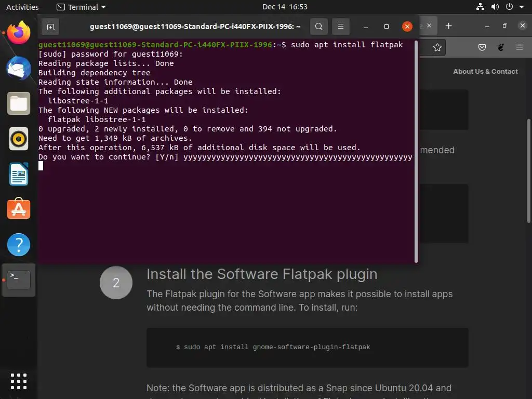The width and height of the screenshot is (532, 399).
Task: Click the 'Need to get 1,349 kB' line
Action: pos(115,138)
